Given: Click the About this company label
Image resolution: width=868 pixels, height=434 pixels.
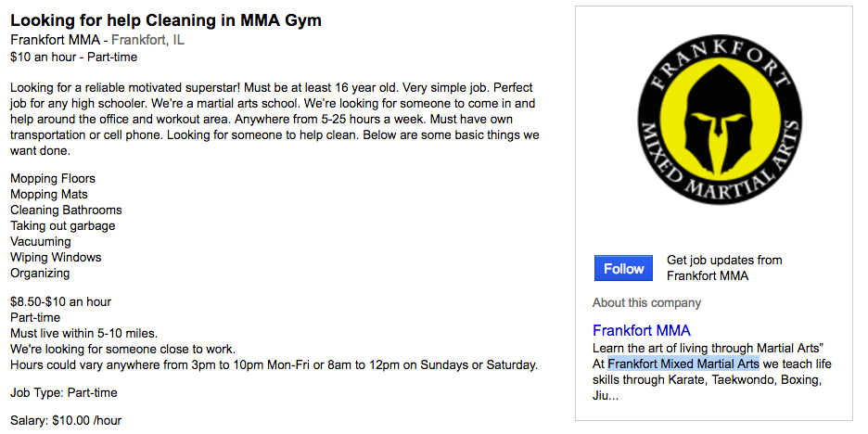Looking at the screenshot, I should tap(646, 302).
